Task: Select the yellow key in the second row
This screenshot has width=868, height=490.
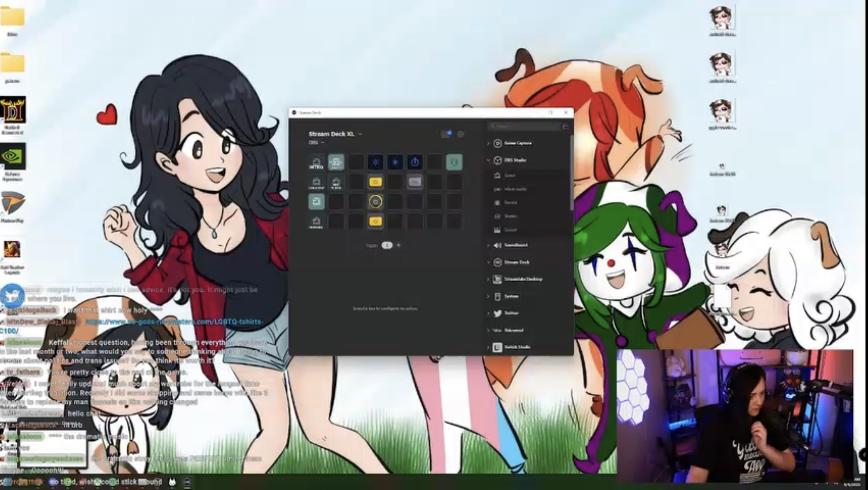Action: point(375,182)
